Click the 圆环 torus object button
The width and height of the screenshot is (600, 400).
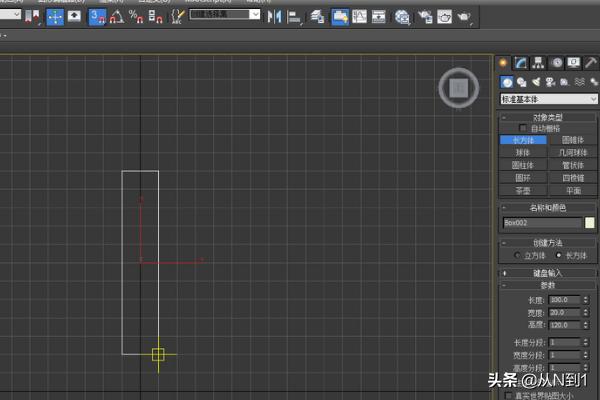coord(523,178)
